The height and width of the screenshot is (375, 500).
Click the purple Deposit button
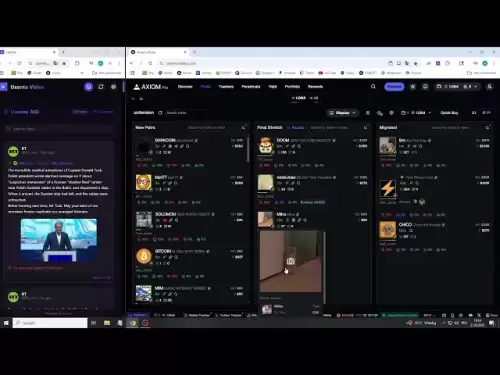click(x=394, y=87)
